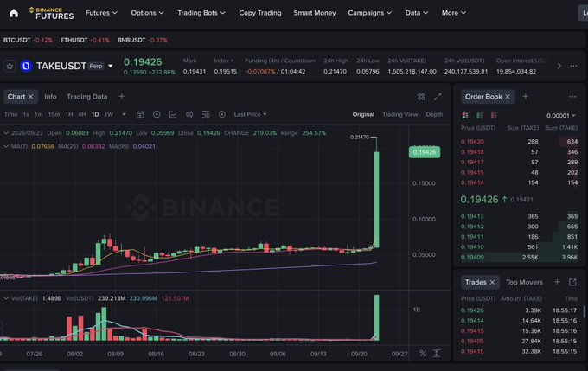Open ticker bar more options ellipsis

click(x=573, y=66)
